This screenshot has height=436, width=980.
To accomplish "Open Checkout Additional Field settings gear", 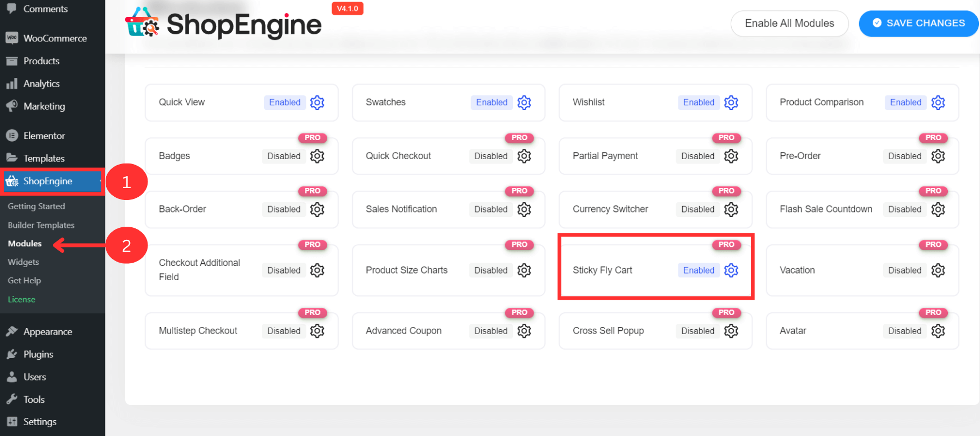I will (x=317, y=270).
